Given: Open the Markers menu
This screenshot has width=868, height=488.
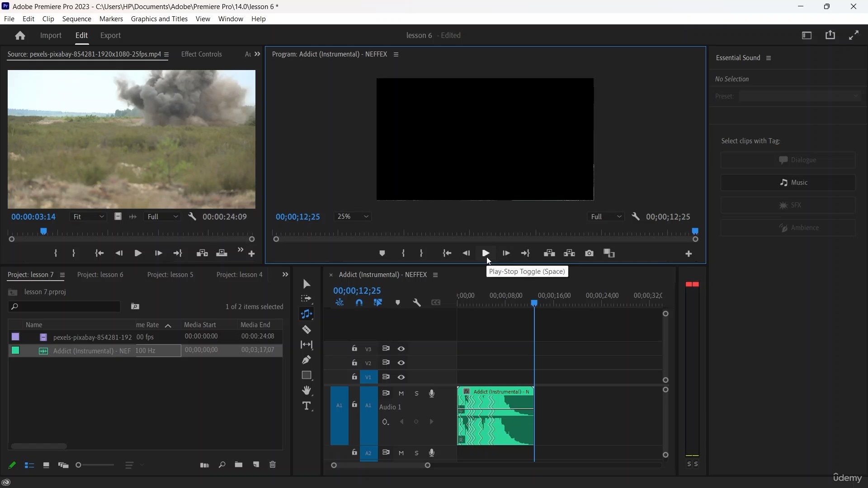Looking at the screenshot, I should (x=111, y=19).
